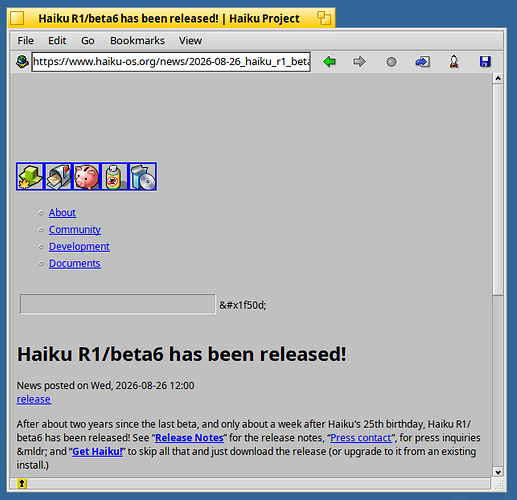517x500 pixels.
Task: Open home page via the rocket icon
Action: point(454,62)
